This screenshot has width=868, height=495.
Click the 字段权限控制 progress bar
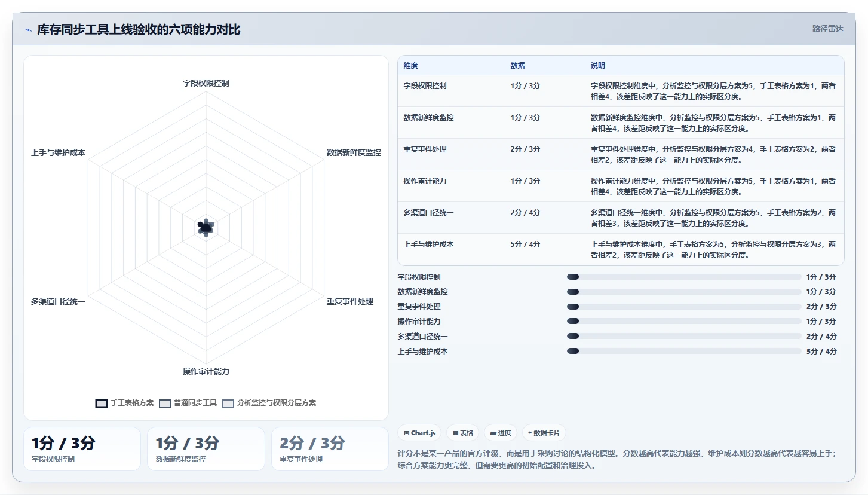[684, 277]
